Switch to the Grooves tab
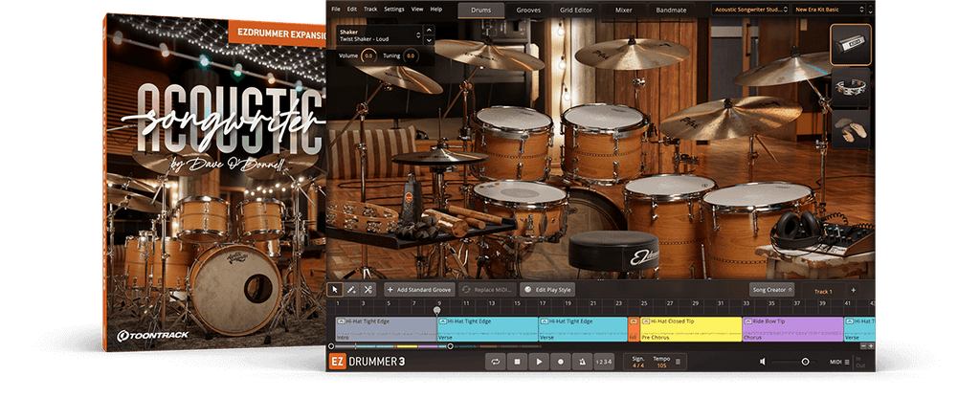This screenshot has width=980, height=398. click(x=528, y=10)
